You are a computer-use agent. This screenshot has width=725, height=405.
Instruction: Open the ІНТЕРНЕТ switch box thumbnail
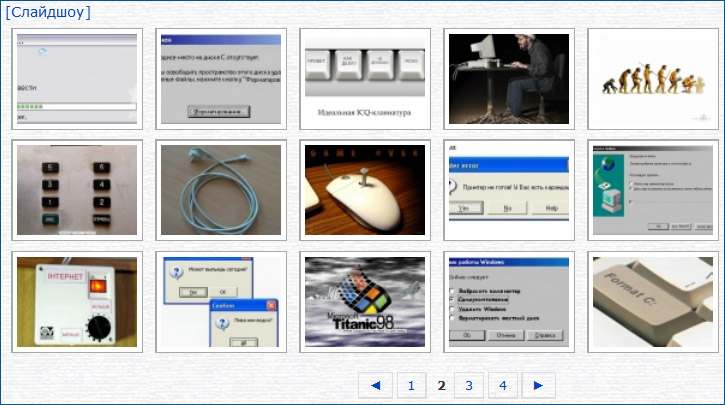tap(77, 302)
